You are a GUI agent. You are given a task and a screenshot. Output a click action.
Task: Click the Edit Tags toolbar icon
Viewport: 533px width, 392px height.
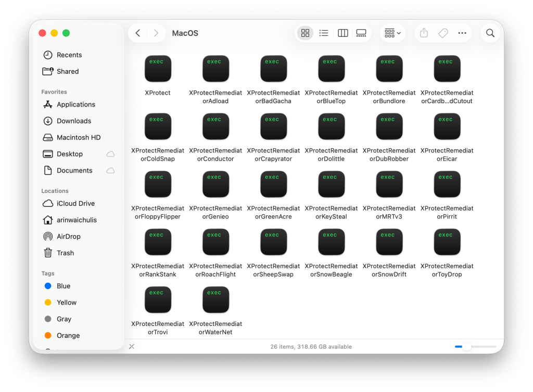443,33
